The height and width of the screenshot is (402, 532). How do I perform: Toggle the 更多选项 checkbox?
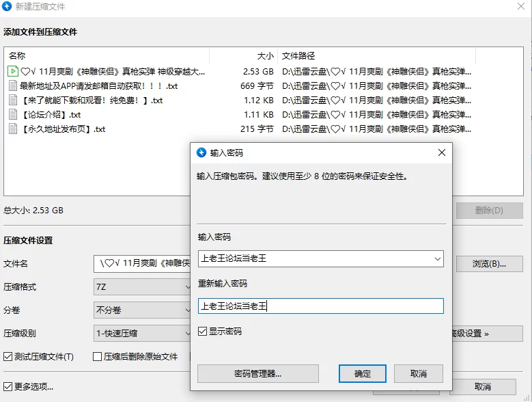coord(8,386)
